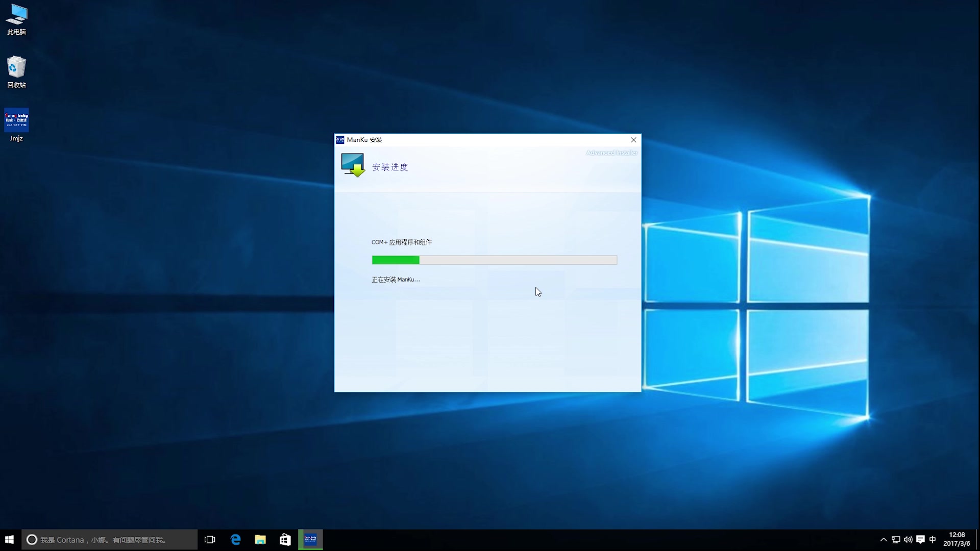This screenshot has height=551, width=980.
Task: Click the network icon in the system tray
Action: (x=895, y=539)
